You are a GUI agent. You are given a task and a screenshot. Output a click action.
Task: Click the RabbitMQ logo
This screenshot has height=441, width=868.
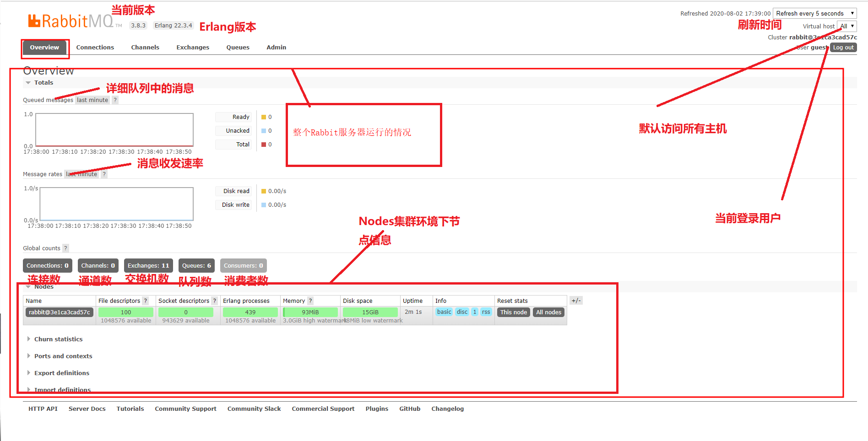pyautogui.click(x=75, y=21)
